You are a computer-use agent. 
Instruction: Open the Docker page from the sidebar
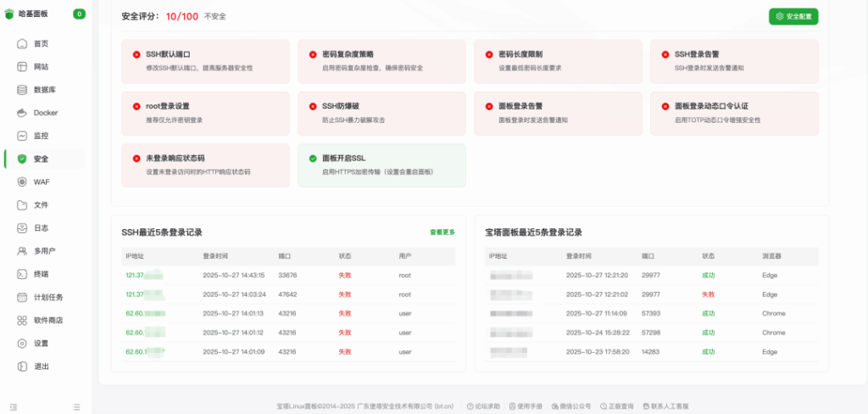click(45, 113)
